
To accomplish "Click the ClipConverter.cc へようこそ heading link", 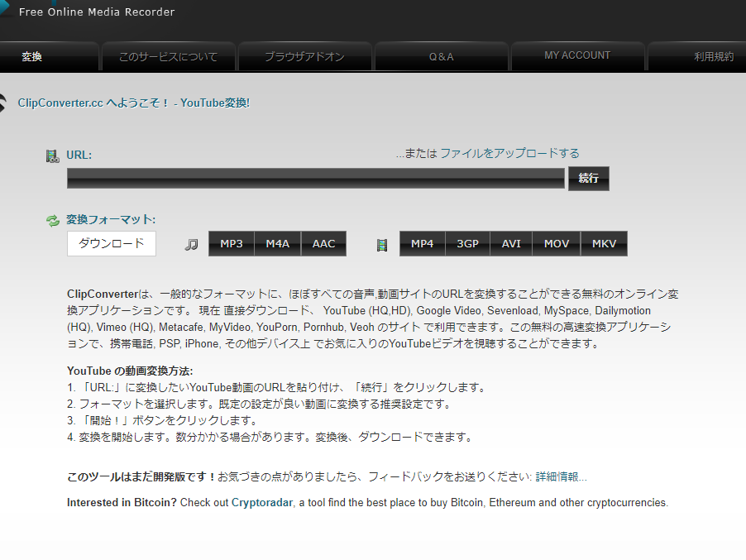I will 134,103.
